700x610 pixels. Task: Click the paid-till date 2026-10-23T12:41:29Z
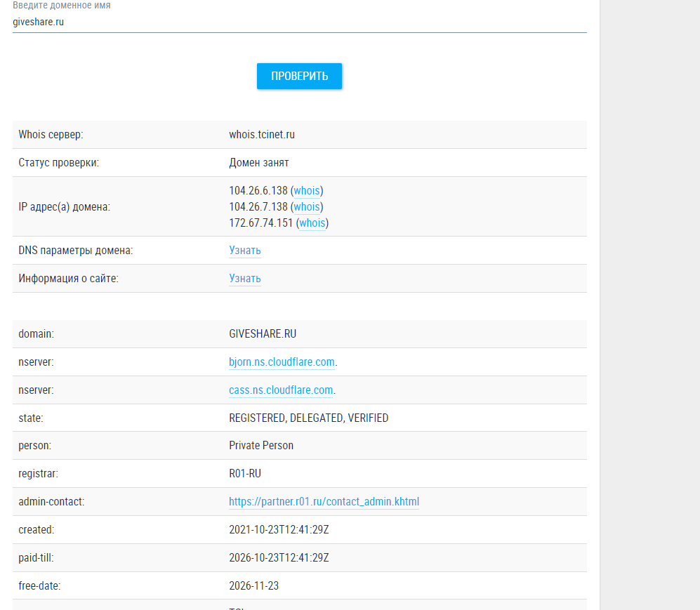pos(279,558)
